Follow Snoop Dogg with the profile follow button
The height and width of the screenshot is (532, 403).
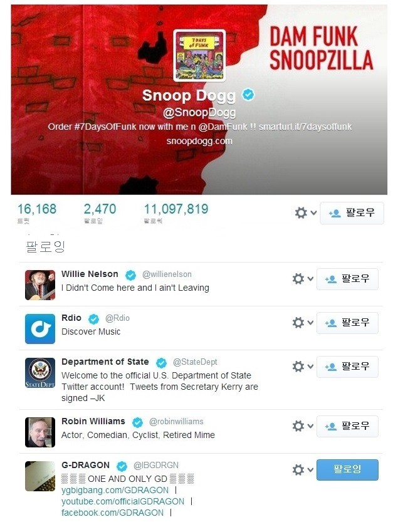(x=352, y=213)
